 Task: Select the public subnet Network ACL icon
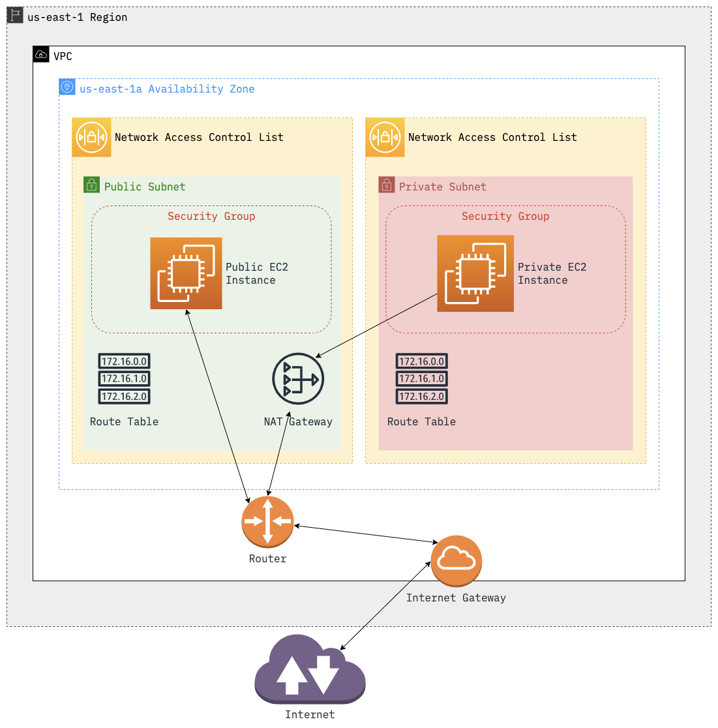91,138
